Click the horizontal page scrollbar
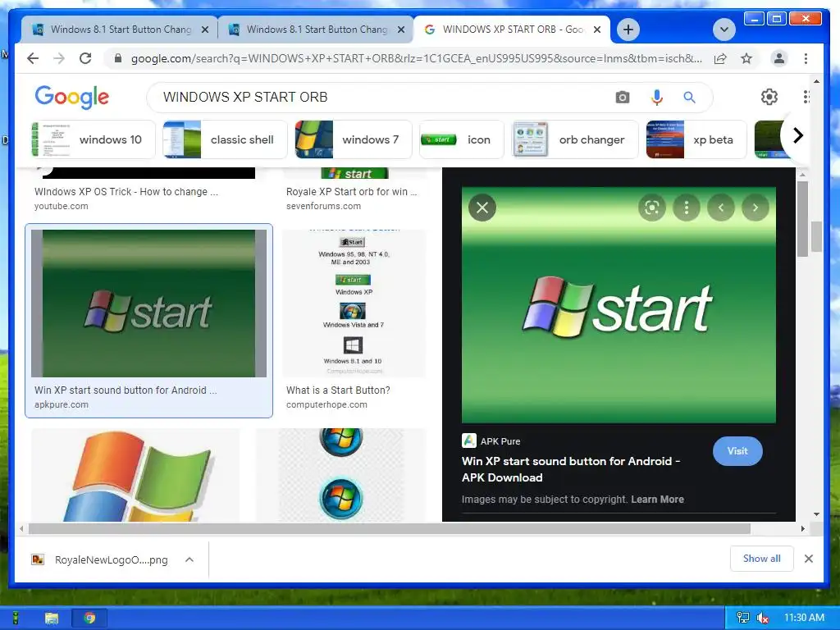Viewport: 840px width, 630px height. pos(390,529)
